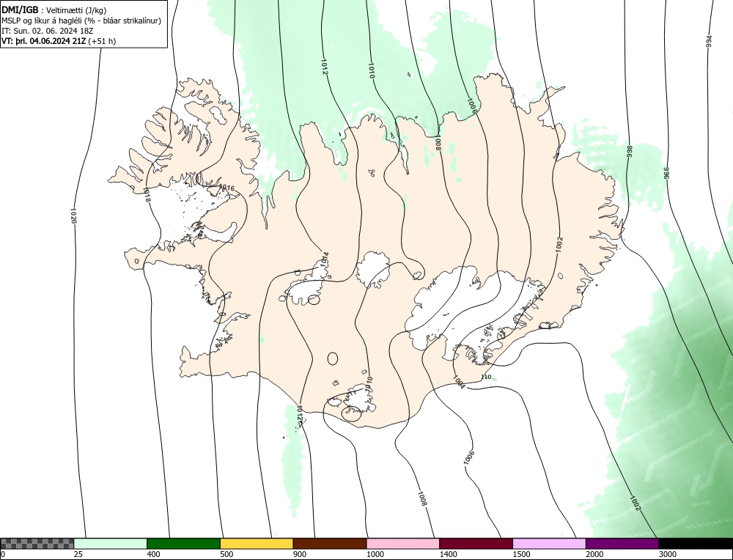This screenshot has height=560, width=733.
Task: Click the 994 isobar label
Action: point(709,42)
